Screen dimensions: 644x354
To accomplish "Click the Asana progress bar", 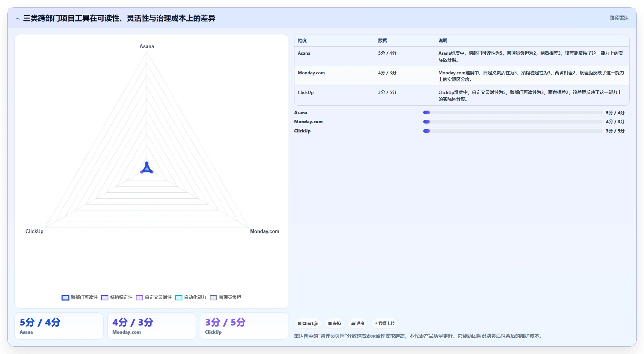I will coord(513,112).
